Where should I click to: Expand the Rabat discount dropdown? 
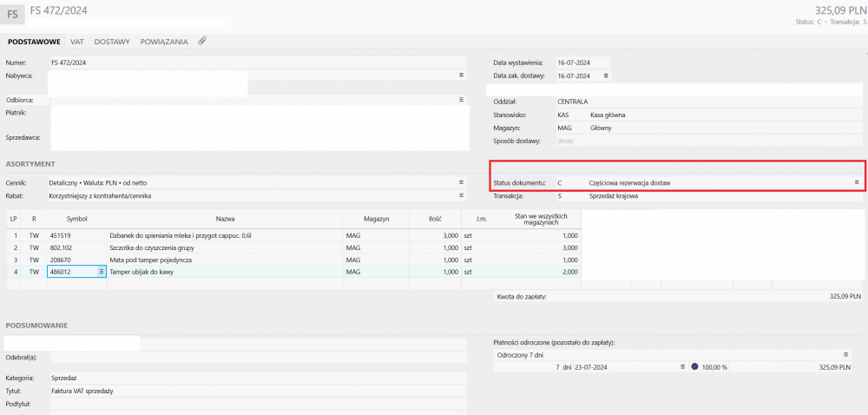(x=462, y=195)
